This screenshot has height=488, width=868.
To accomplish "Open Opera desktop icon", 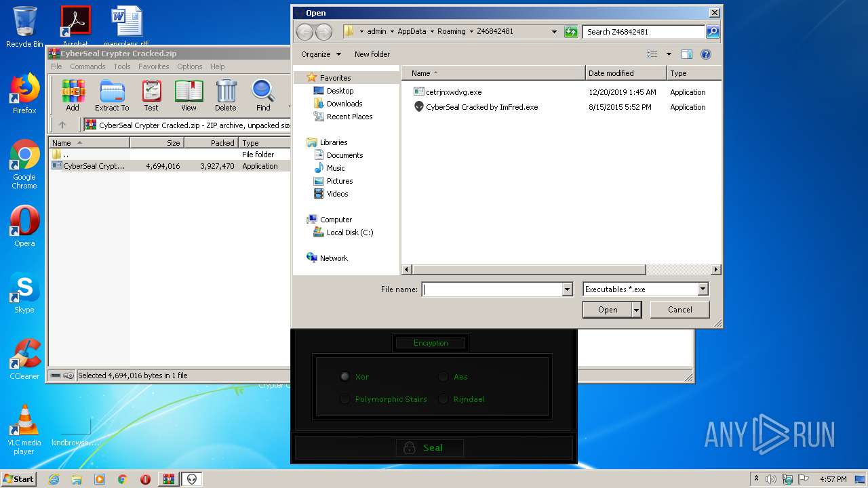I will [24, 226].
